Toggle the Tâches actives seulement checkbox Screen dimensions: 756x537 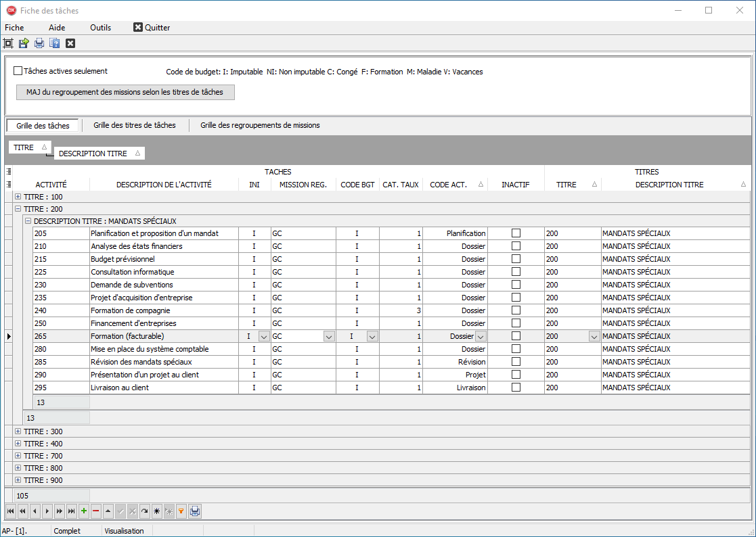(x=18, y=71)
